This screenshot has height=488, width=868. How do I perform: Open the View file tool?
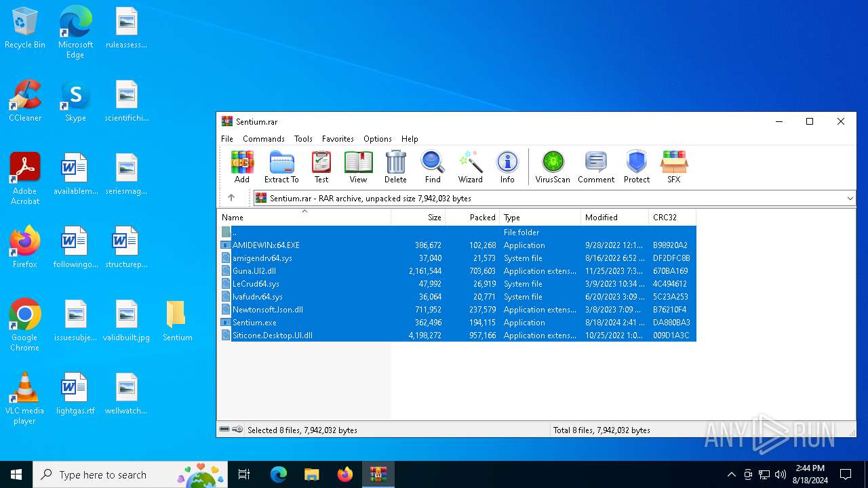pos(358,167)
